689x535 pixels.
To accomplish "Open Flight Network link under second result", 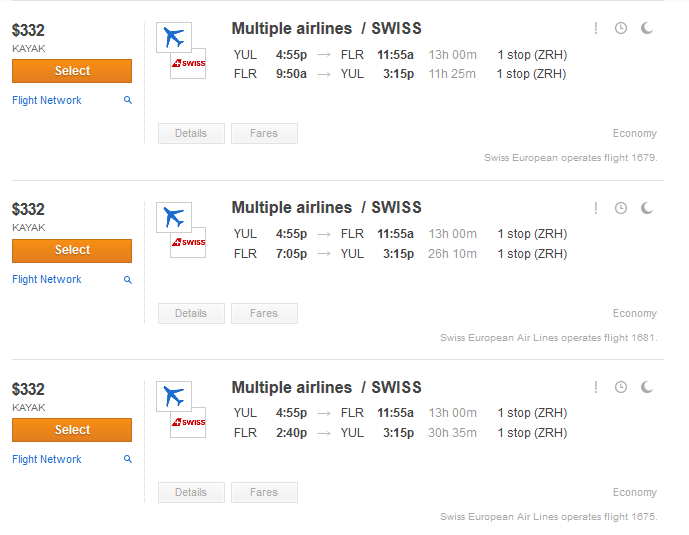I will (x=47, y=279).
